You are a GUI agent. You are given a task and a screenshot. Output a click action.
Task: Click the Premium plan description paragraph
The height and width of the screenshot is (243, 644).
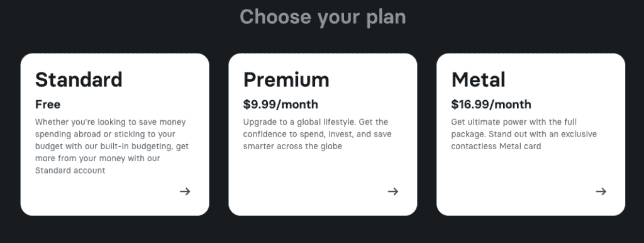[317, 134]
